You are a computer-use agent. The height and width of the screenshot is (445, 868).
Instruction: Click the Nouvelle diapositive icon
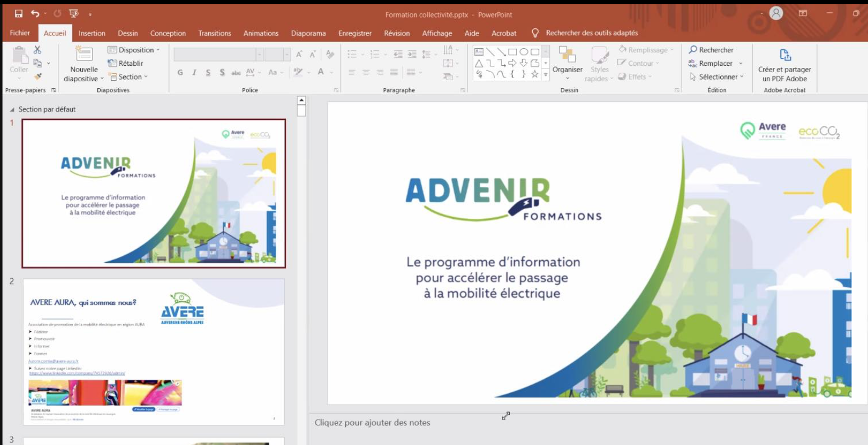(x=84, y=55)
